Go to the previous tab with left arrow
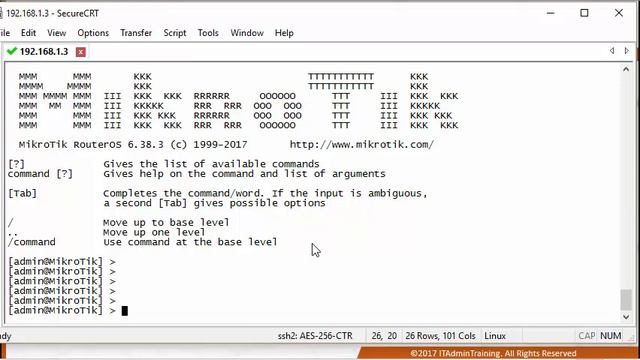The image size is (640, 360). tap(612, 51)
